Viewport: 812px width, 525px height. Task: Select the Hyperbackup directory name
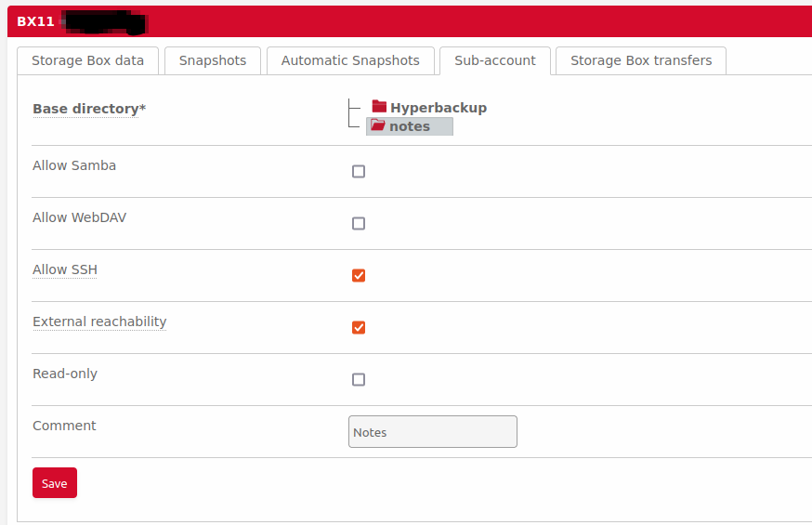(438, 108)
